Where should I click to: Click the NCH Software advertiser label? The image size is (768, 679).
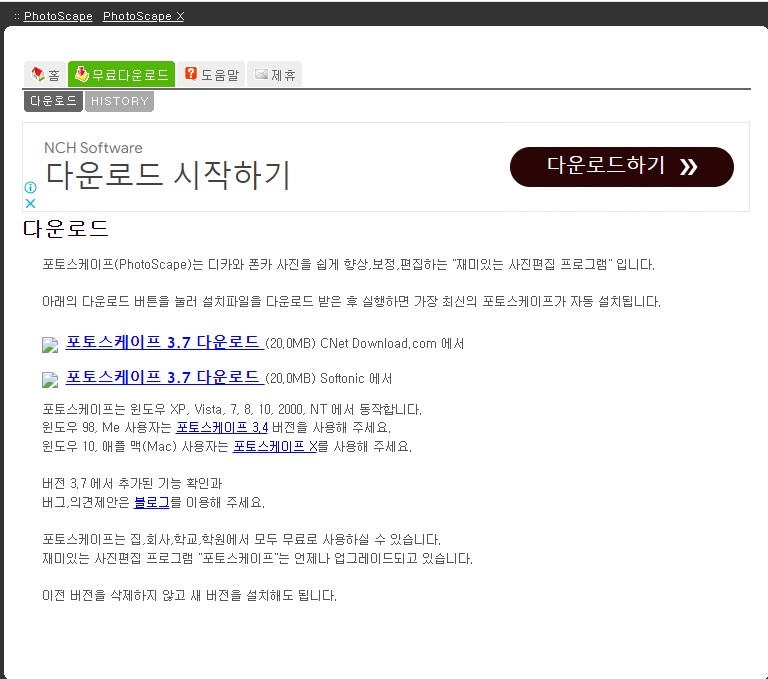click(x=93, y=147)
